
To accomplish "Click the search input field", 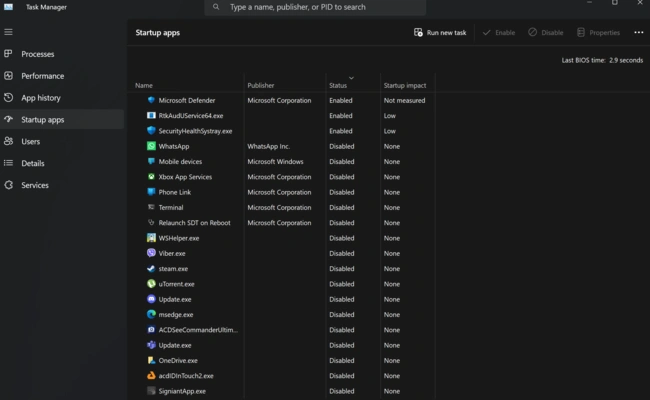I will pos(315,7).
